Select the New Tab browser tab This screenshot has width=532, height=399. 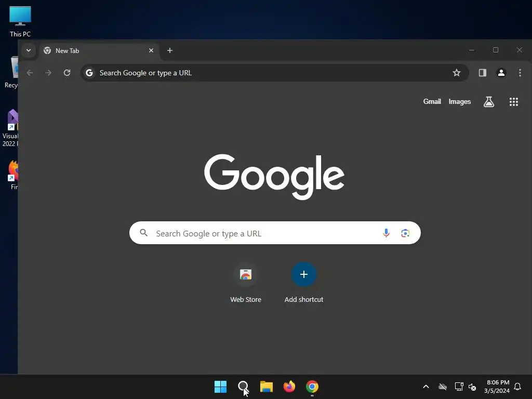coord(99,51)
